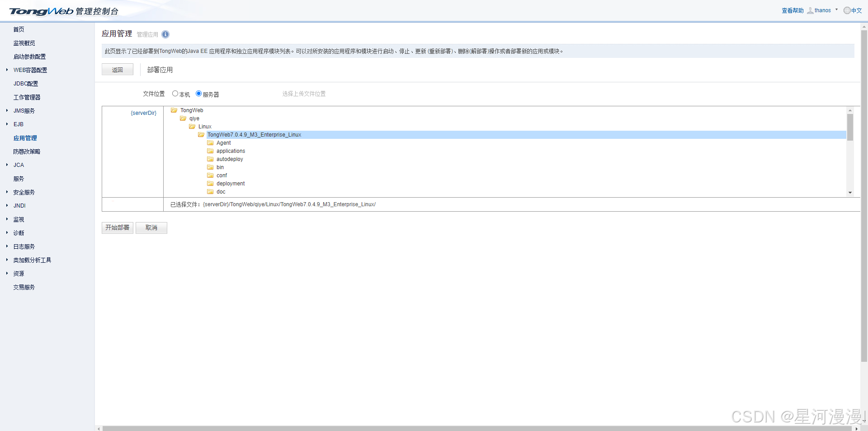This screenshot has height=431, width=868.
Task: Click the autodeploy folder icon
Action: pos(210,159)
